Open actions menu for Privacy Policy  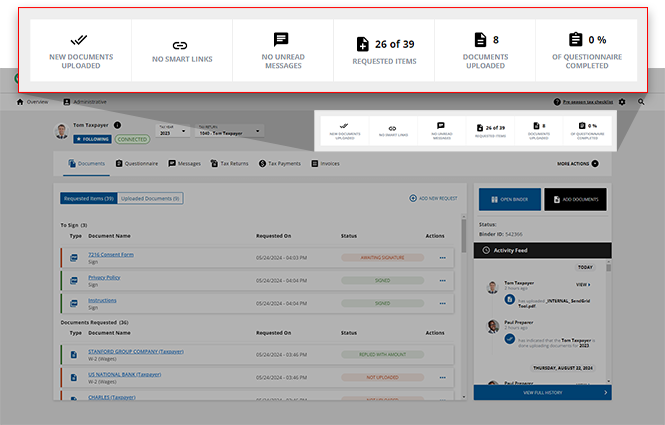(x=442, y=281)
